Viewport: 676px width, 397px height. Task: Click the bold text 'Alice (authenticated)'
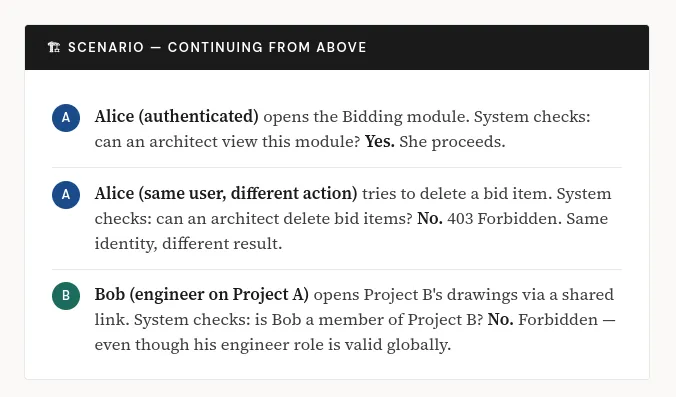coord(177,116)
